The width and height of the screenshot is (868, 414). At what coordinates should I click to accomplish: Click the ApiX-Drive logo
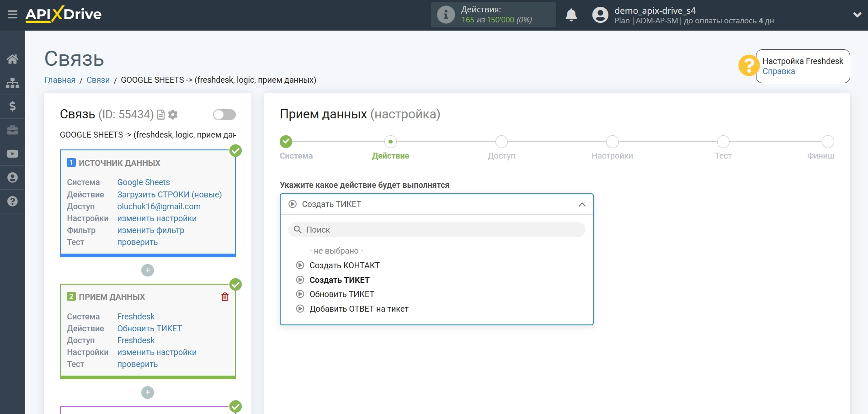click(x=64, y=14)
